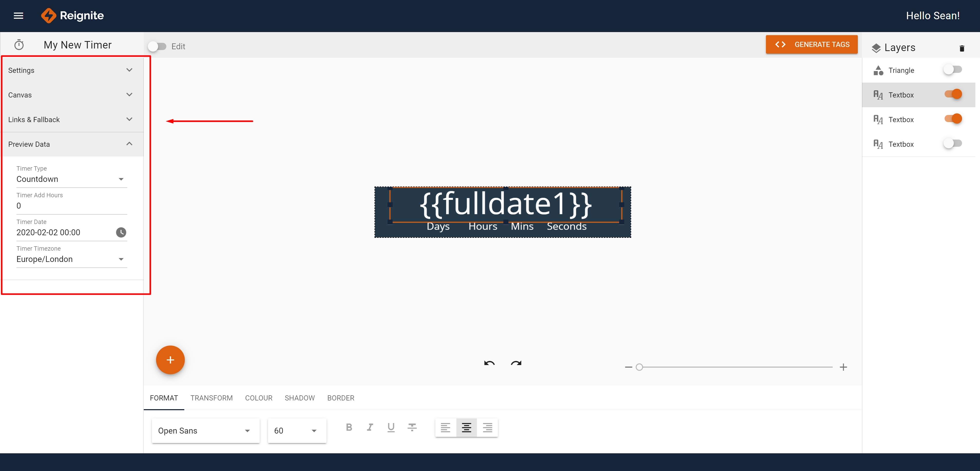
Task: Switch to the TRANSFORM tab
Action: (212, 398)
